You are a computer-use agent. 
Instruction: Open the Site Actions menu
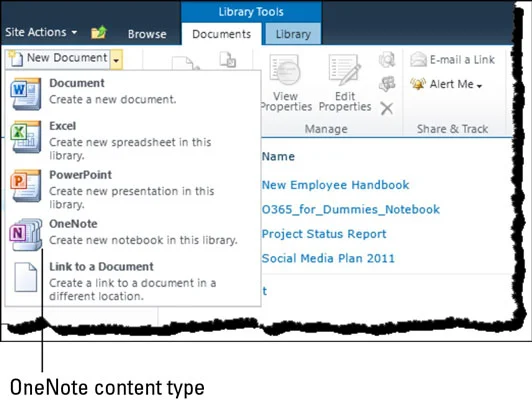(x=41, y=32)
